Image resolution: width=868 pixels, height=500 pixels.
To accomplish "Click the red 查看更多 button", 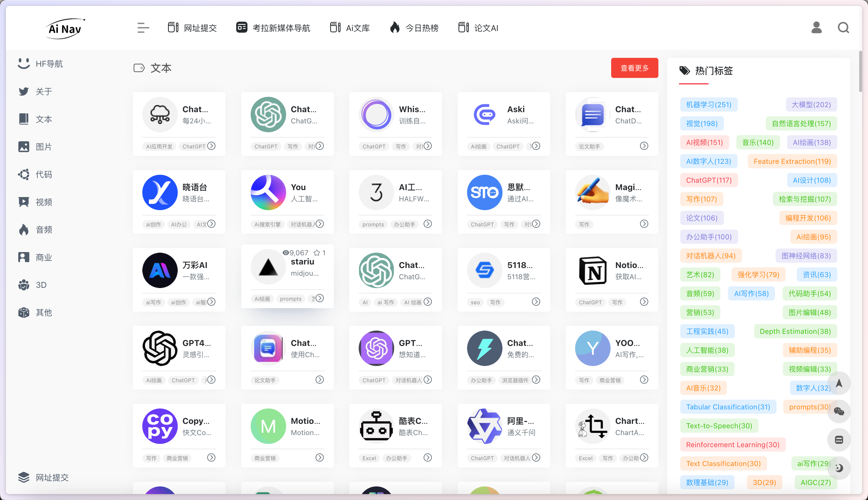I will tap(634, 68).
